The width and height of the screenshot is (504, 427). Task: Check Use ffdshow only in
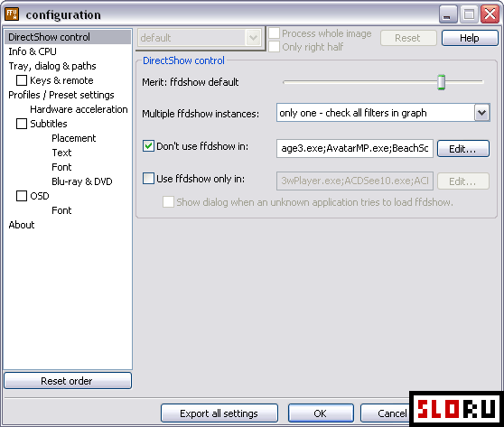tap(148, 179)
